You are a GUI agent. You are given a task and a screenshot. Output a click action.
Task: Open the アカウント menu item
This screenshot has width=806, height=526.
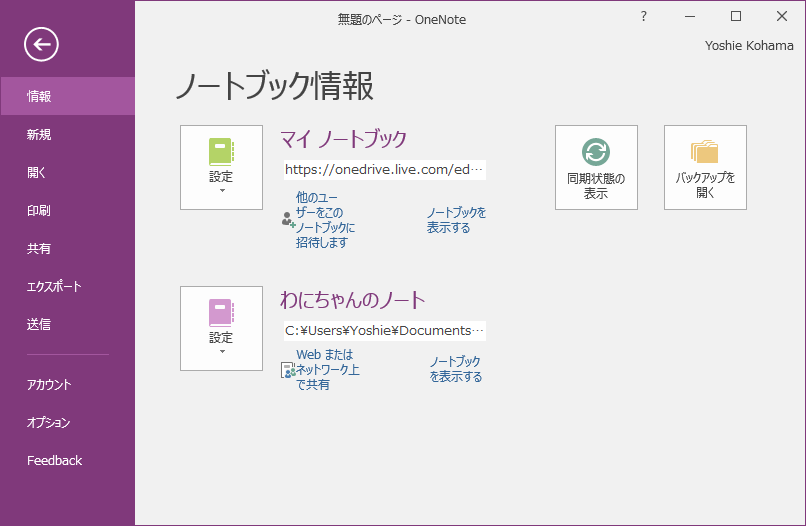pyautogui.click(x=68, y=385)
